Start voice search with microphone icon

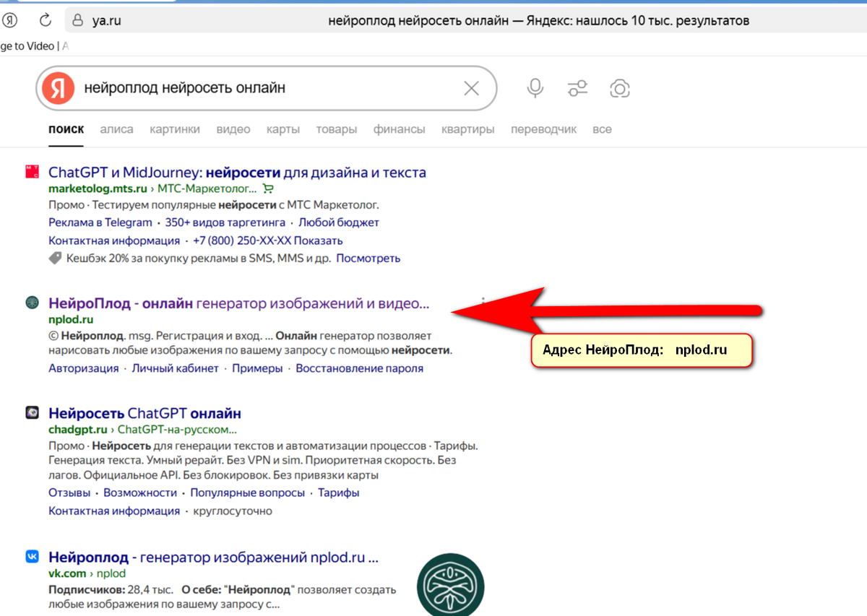[x=535, y=88]
